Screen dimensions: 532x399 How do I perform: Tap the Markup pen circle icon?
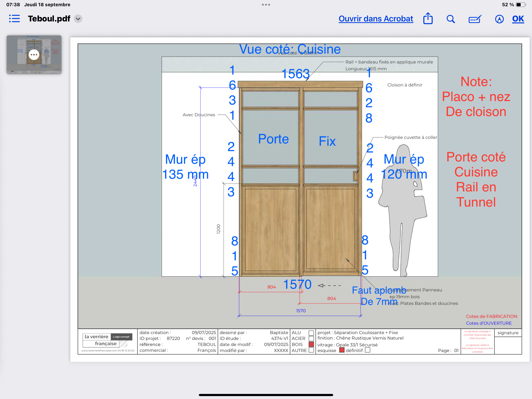pos(499,19)
